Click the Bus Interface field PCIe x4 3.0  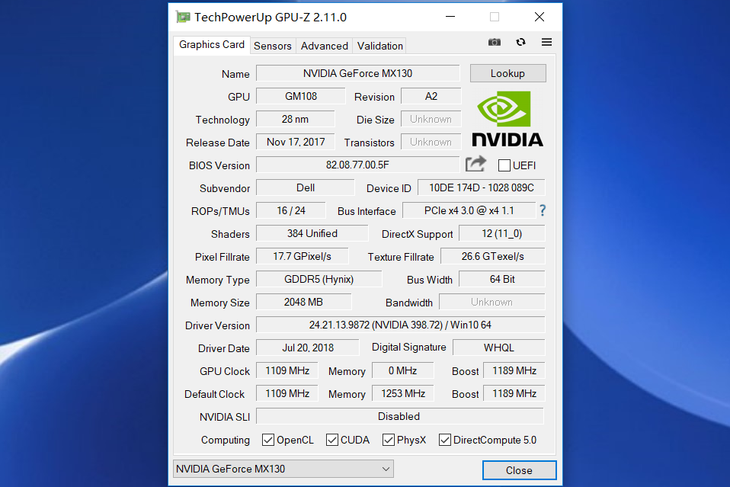[469, 210]
